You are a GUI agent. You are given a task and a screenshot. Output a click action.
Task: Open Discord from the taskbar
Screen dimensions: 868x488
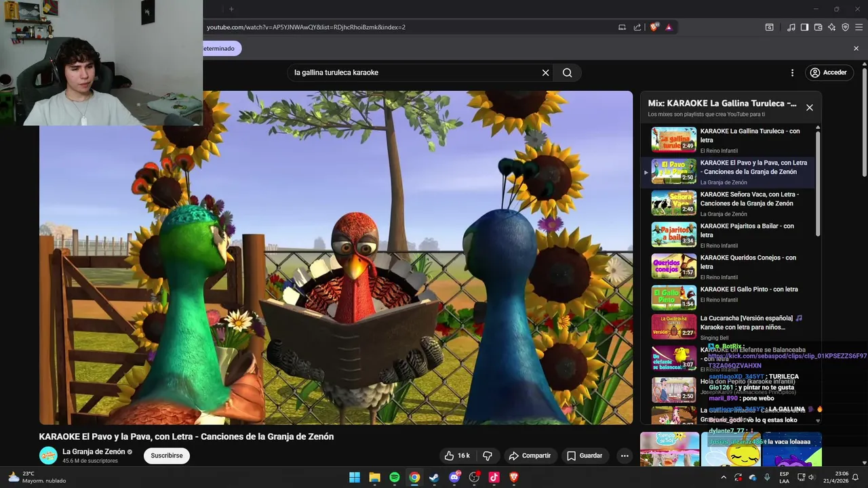[454, 477]
